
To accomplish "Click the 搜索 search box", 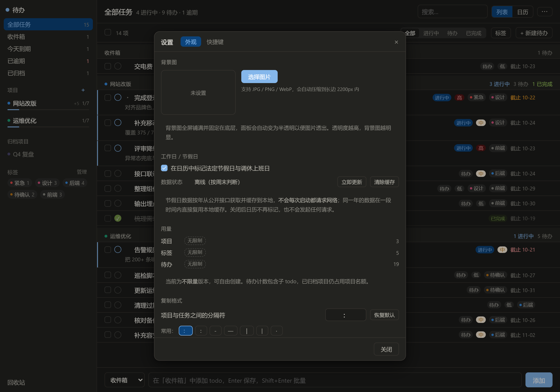I will tap(452, 12).
